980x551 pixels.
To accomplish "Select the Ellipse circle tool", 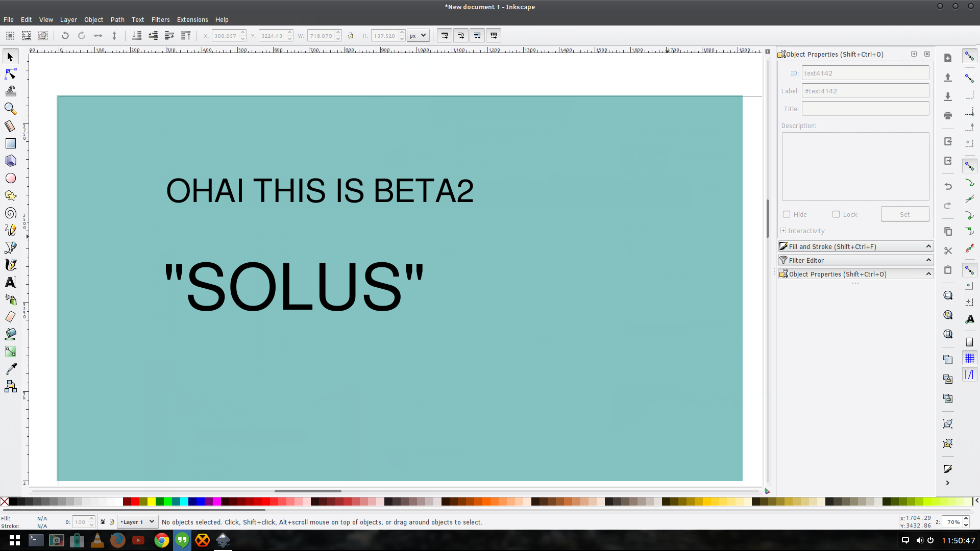I will (10, 178).
